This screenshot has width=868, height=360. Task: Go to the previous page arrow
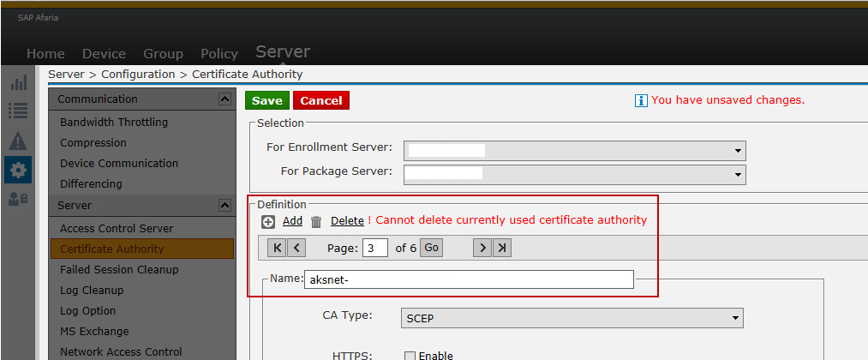296,248
